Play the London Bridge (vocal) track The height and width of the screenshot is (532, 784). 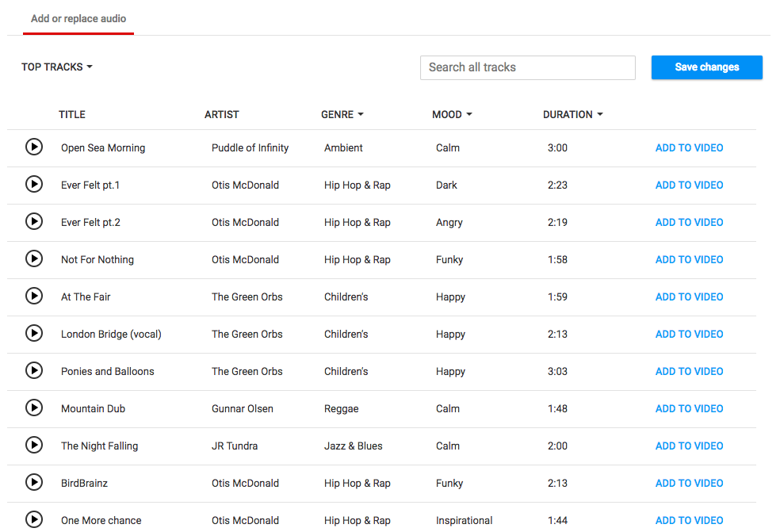pos(34,334)
